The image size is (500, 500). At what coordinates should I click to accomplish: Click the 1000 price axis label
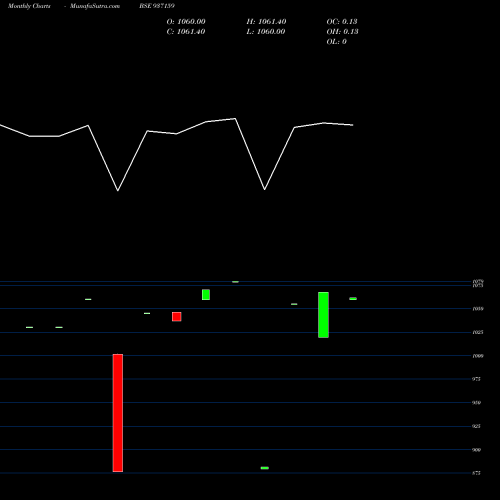click(478, 356)
